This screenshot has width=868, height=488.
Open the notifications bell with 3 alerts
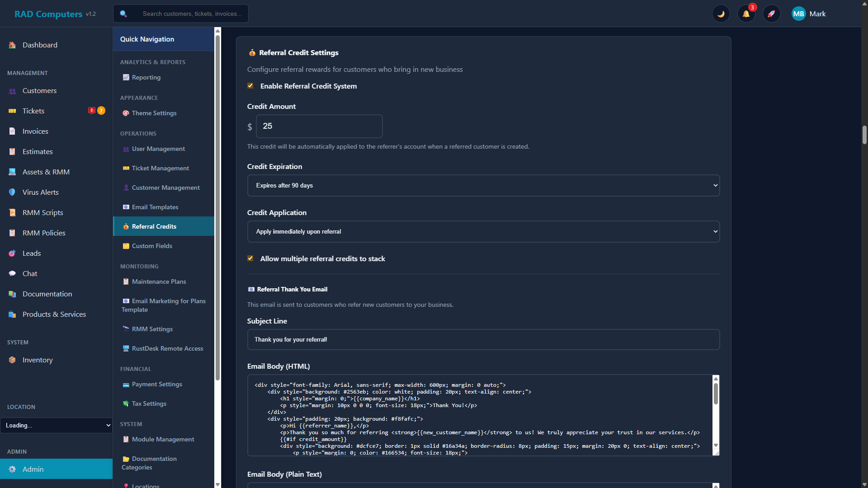[x=746, y=14]
